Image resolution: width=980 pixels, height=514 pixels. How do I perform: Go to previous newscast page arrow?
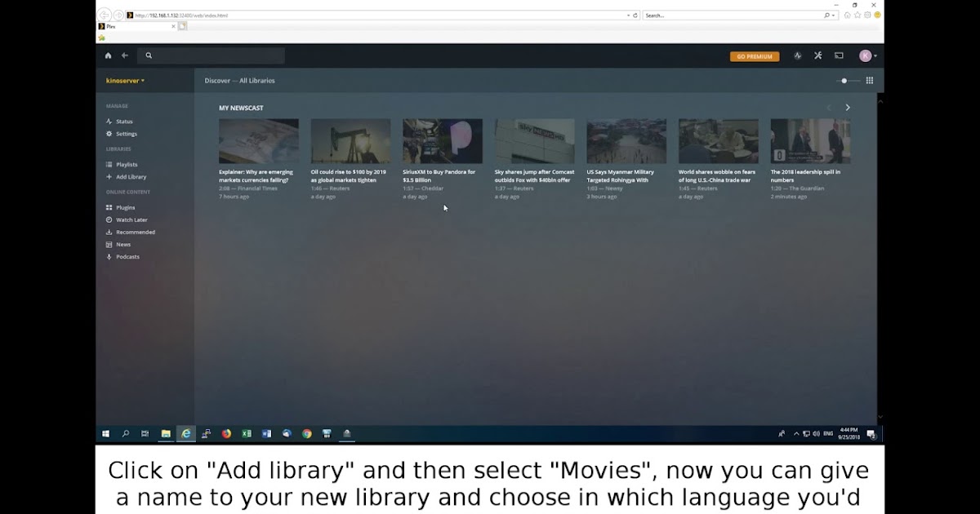tap(829, 108)
